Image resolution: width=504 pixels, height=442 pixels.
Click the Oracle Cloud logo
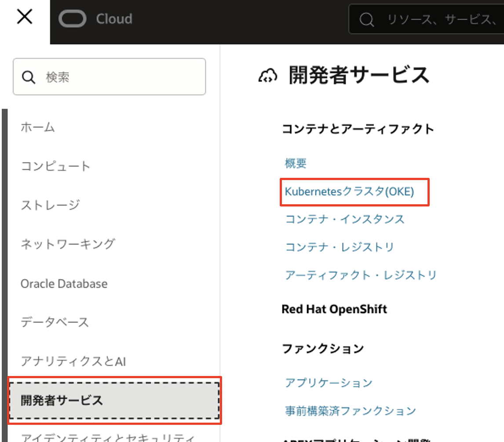pyautogui.click(x=95, y=19)
